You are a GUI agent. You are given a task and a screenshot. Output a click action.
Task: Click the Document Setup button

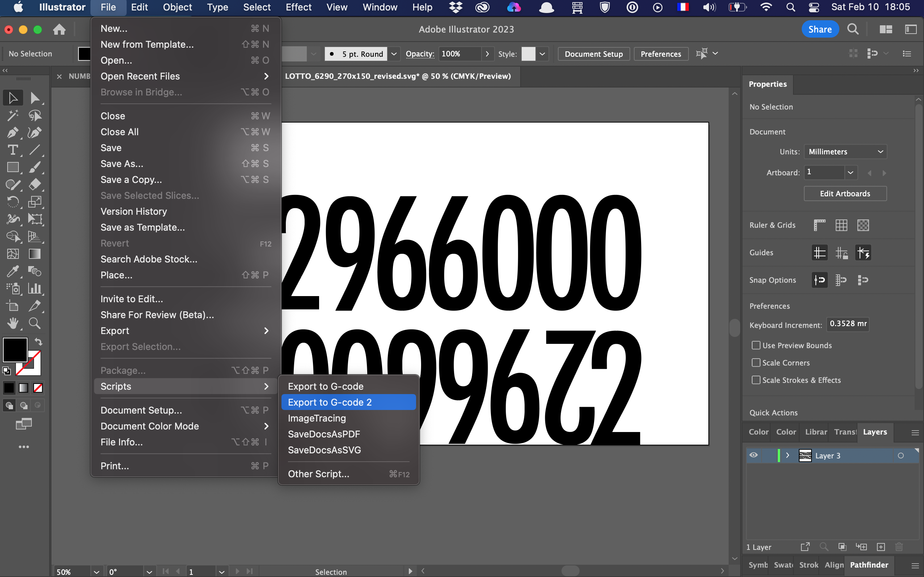(x=594, y=54)
